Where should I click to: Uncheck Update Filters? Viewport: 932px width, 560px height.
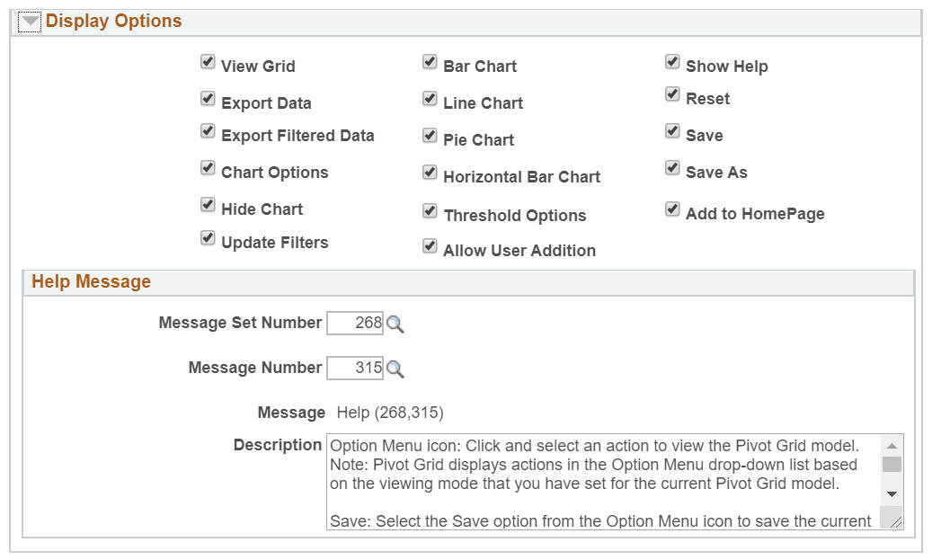tap(208, 237)
